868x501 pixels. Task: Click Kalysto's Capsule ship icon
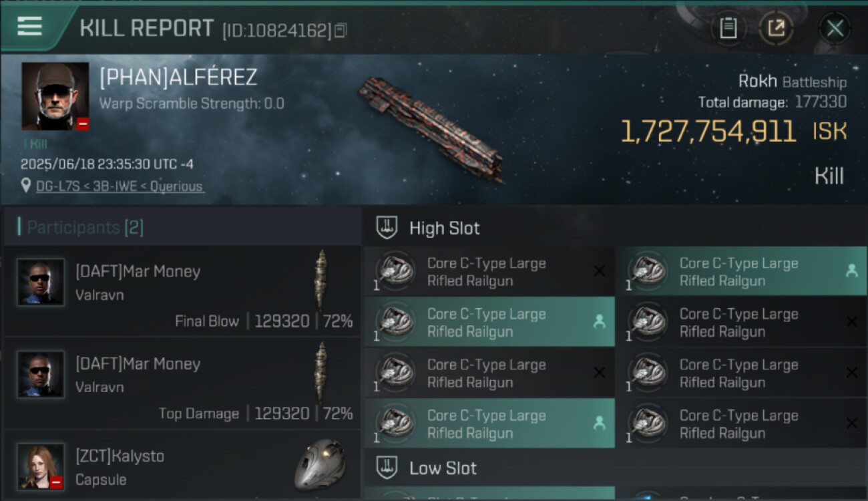320,464
